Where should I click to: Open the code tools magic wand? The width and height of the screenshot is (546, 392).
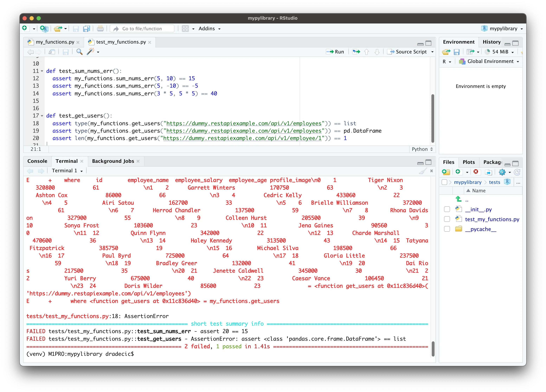(x=91, y=52)
